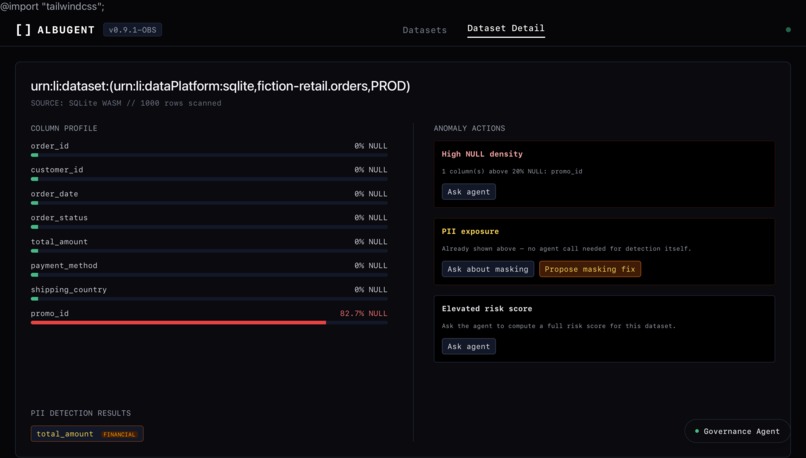The width and height of the screenshot is (806, 458).
Task: Click the order_id column name
Action: pos(49,146)
